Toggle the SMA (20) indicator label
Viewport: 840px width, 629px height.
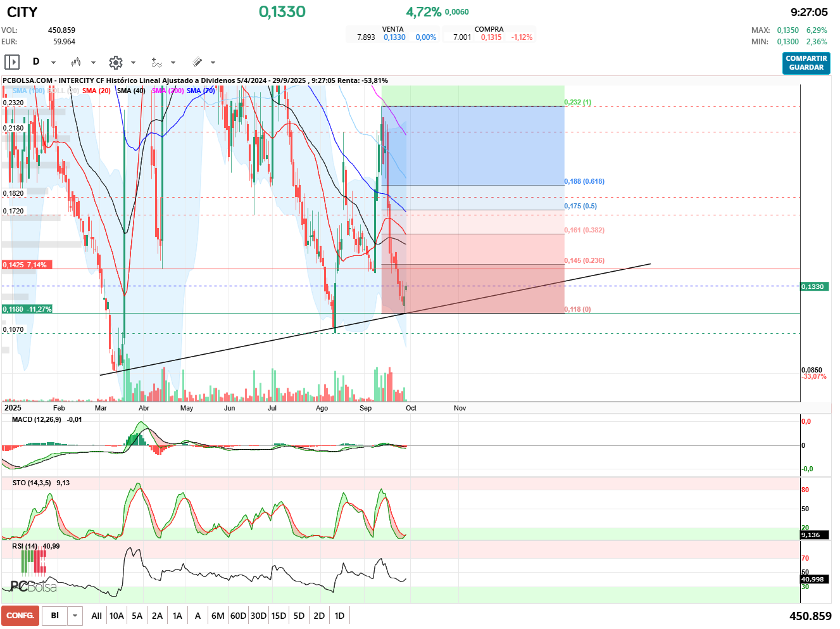tap(96, 91)
